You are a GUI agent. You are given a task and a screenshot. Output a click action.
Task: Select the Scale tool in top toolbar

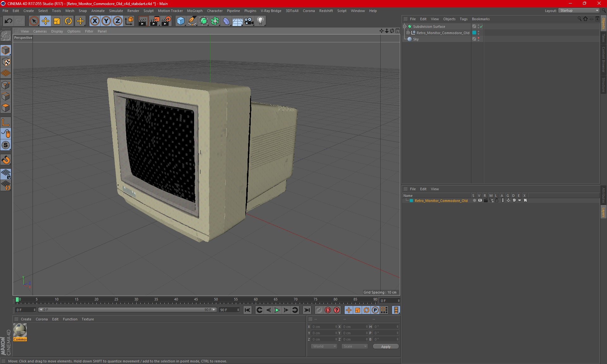point(57,21)
